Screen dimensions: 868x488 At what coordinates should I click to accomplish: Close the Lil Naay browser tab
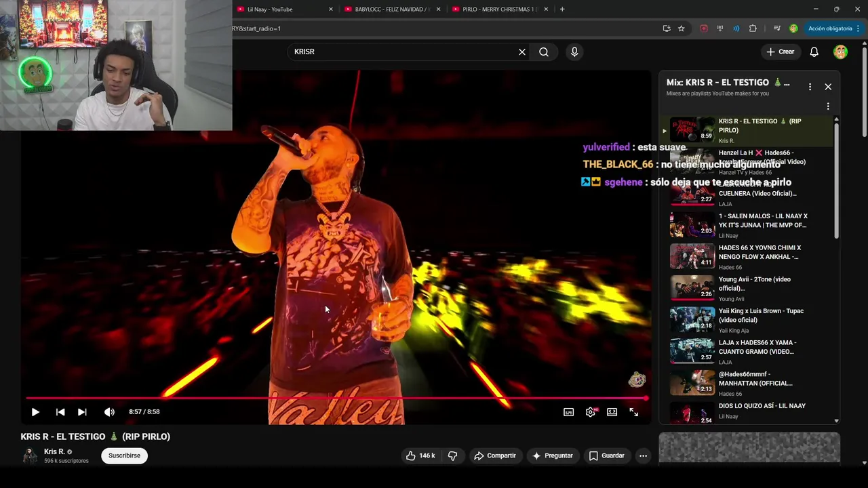(x=331, y=9)
